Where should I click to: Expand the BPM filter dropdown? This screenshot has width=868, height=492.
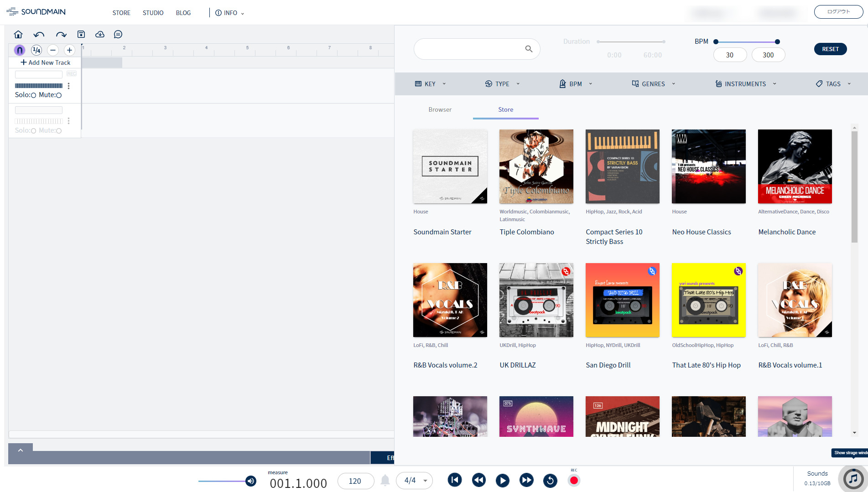click(576, 84)
